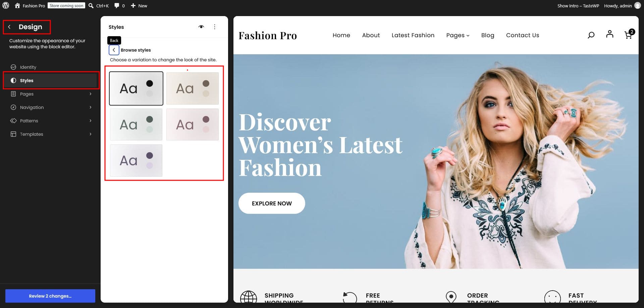Open the Fashion Pro site home icon
Viewport: 644px width, 308px height.
pyautogui.click(x=17, y=6)
